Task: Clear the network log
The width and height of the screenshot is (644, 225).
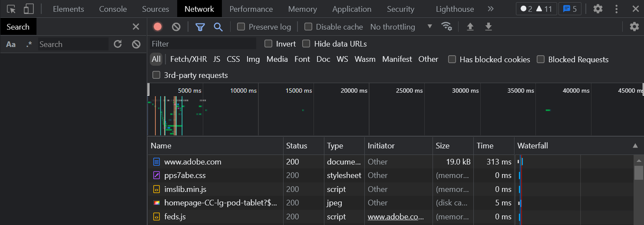Action: 176,27
